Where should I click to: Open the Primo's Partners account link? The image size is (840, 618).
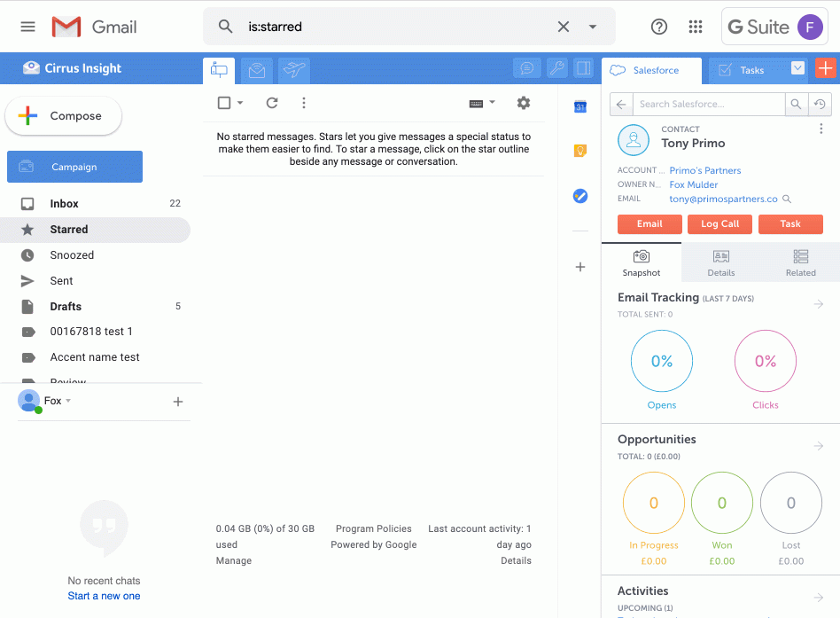(x=705, y=170)
